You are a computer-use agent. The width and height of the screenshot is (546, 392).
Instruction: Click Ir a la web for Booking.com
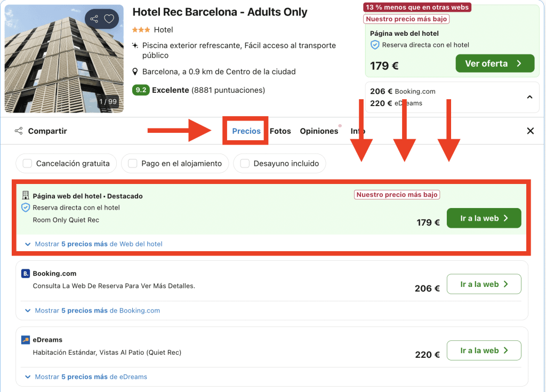click(484, 284)
